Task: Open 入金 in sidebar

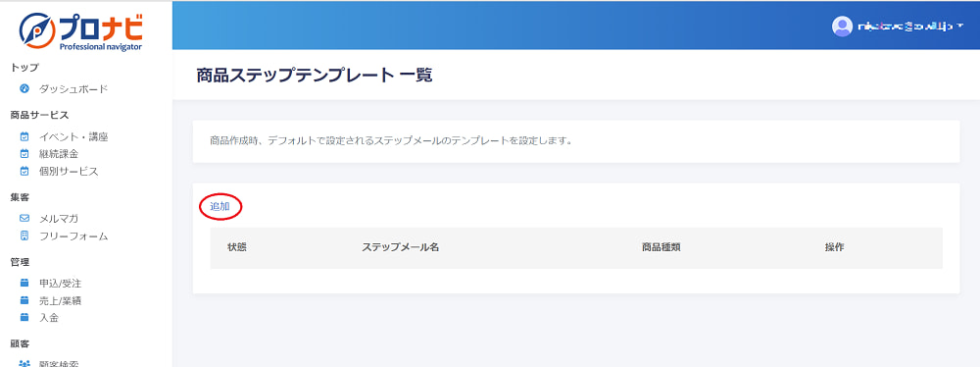Action: [x=49, y=318]
